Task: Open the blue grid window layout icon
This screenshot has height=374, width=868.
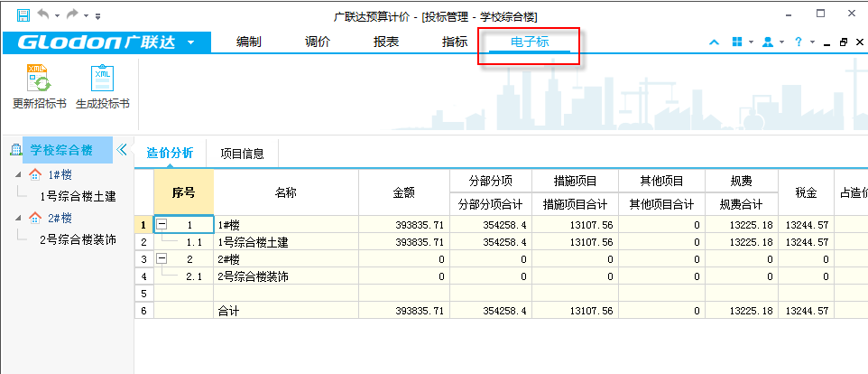Action: click(x=737, y=42)
